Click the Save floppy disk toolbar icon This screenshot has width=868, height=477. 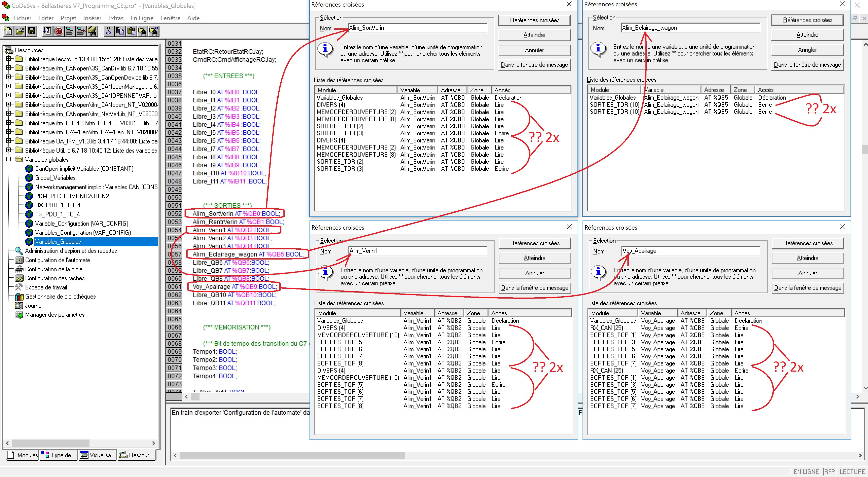(31, 31)
